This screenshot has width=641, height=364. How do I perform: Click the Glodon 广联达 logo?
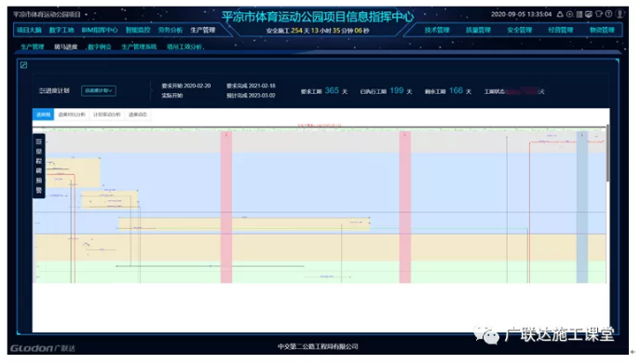[43, 348]
